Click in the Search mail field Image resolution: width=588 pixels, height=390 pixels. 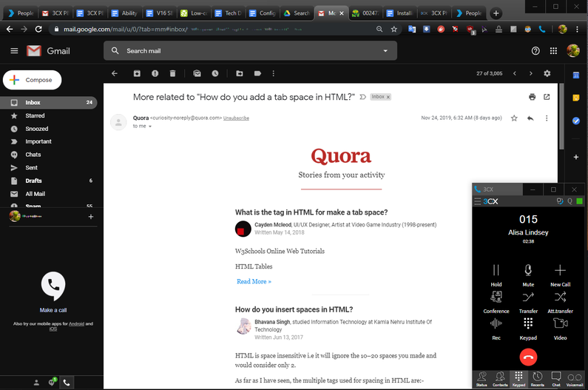(x=251, y=50)
